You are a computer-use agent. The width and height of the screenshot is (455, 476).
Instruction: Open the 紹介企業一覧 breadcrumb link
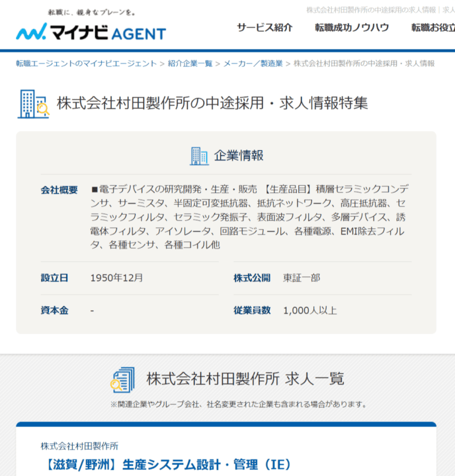tap(190, 63)
